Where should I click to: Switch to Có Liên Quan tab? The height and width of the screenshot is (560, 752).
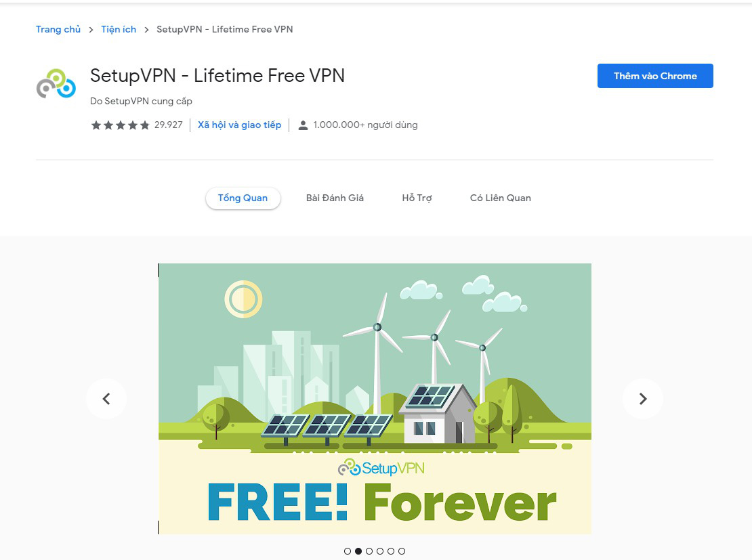click(500, 198)
